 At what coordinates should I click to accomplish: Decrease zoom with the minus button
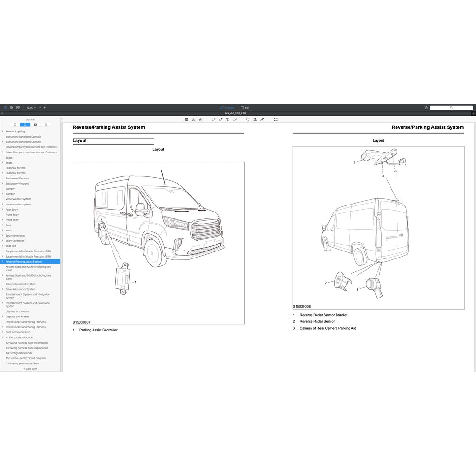tap(39, 107)
